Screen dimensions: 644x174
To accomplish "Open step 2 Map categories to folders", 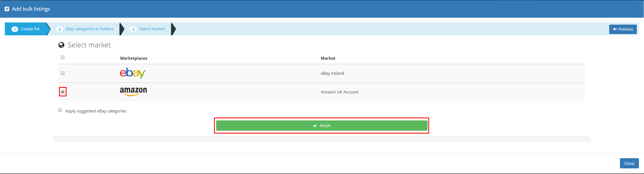I will click(85, 29).
